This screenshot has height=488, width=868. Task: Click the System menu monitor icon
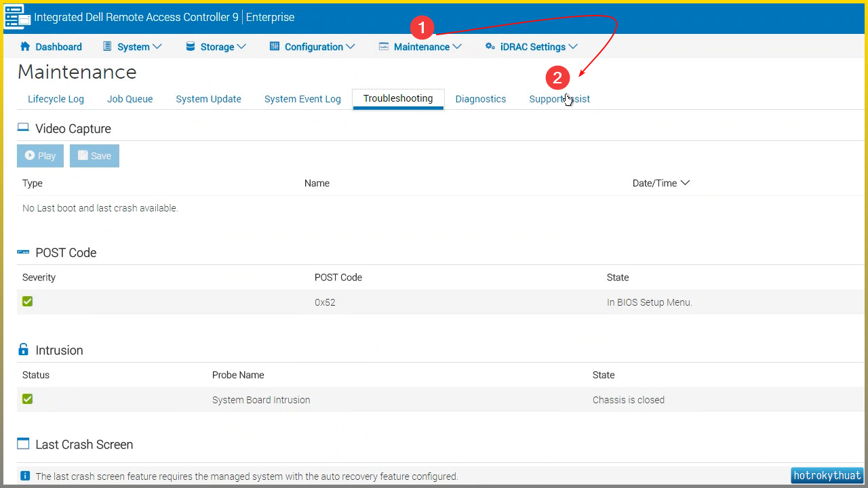[x=107, y=47]
